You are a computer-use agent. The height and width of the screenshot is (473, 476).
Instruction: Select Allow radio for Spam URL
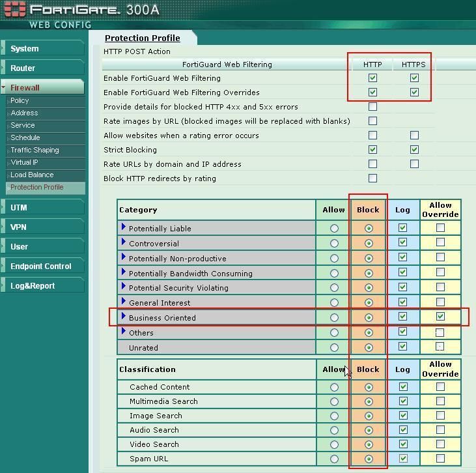point(334,459)
